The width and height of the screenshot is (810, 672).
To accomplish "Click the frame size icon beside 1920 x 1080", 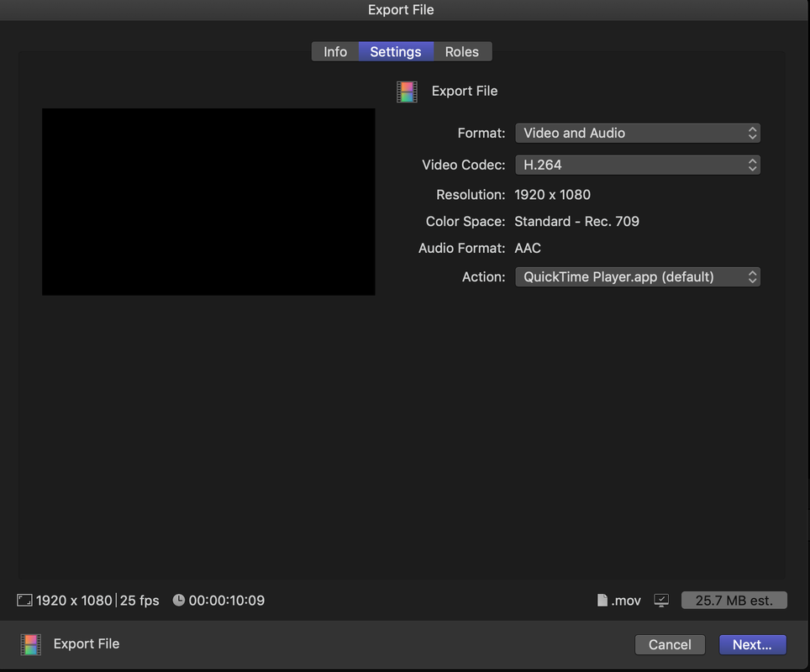I will coord(24,601).
